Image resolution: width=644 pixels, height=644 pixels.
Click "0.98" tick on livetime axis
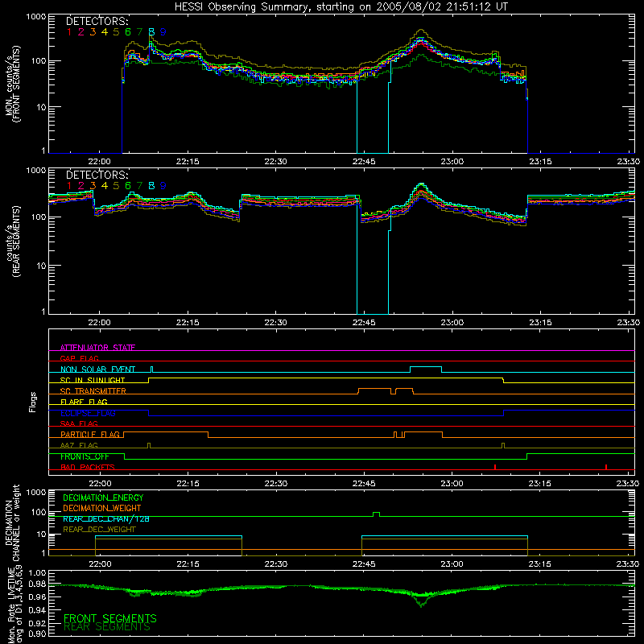[x=37, y=584]
